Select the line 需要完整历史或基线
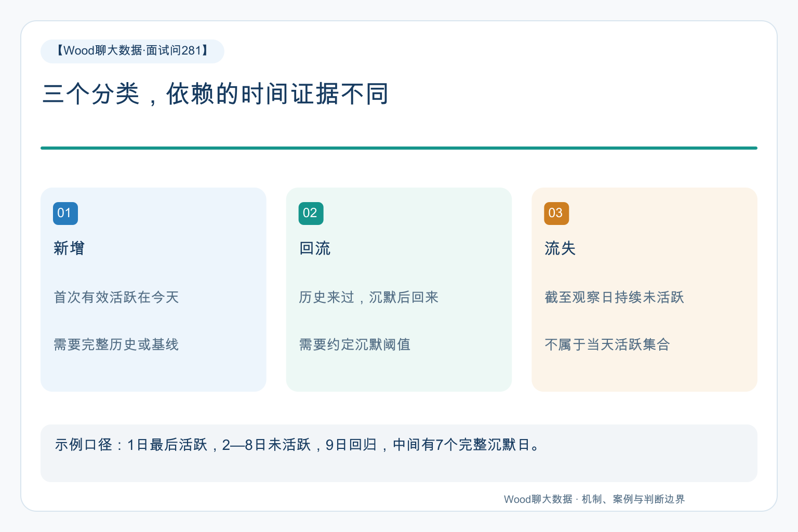Viewport: 798px width, 532px height. coord(116,344)
